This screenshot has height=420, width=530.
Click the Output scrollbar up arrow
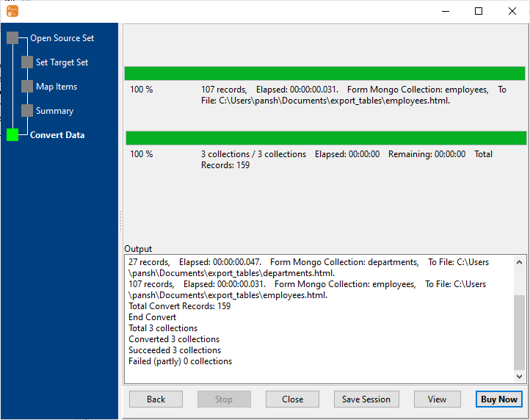[520, 261]
